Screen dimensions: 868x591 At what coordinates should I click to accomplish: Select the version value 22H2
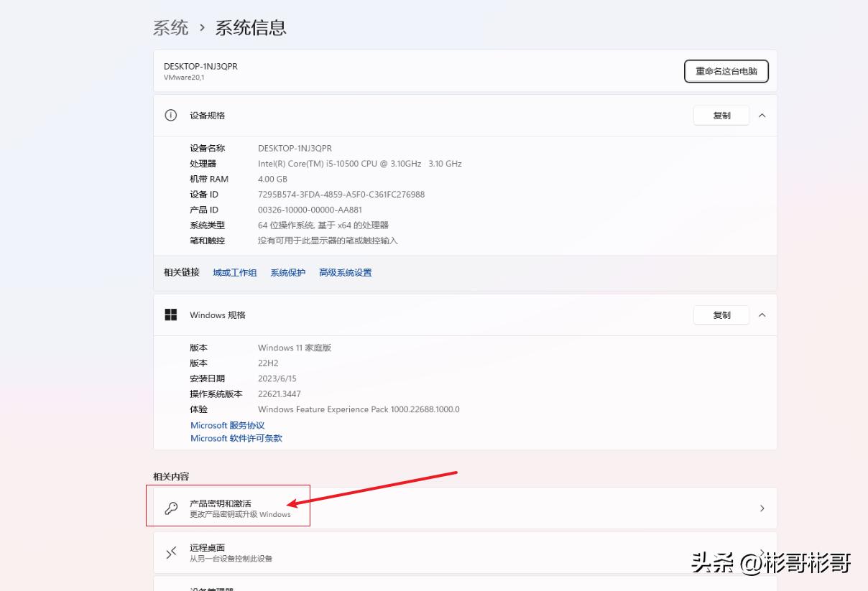pos(268,363)
